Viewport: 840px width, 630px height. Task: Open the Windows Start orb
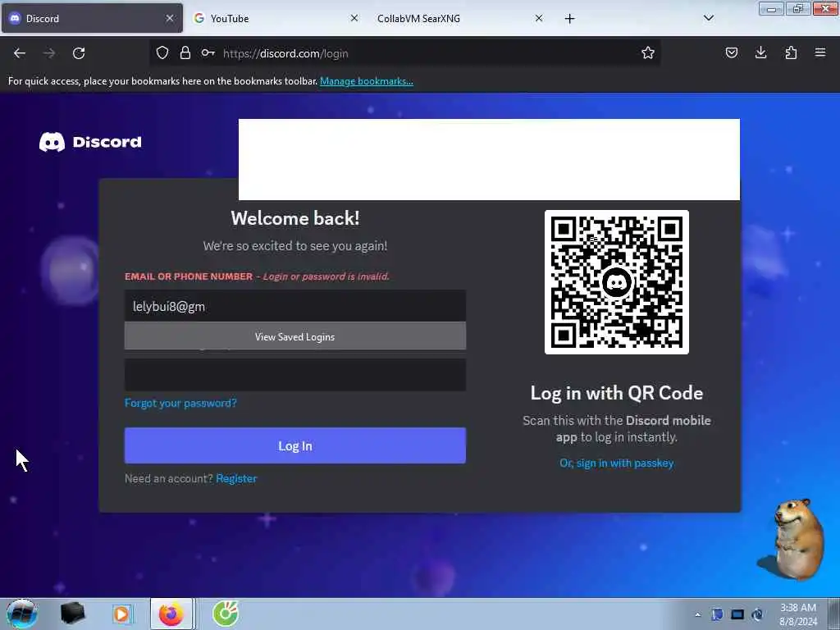click(x=22, y=614)
